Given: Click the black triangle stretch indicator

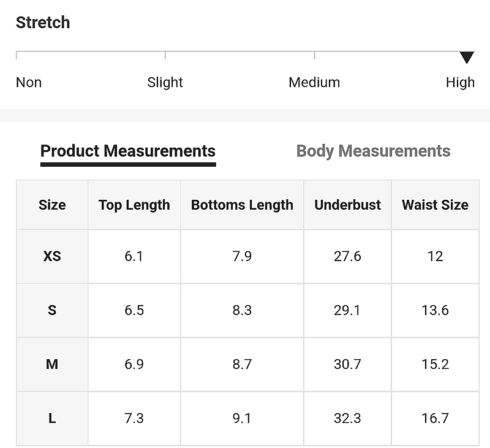Looking at the screenshot, I should [467, 58].
